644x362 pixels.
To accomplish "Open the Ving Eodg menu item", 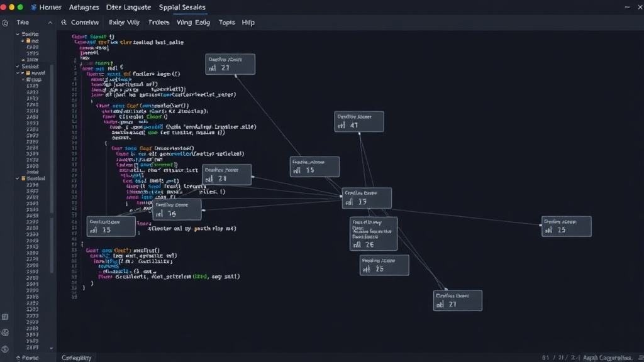I will (x=193, y=22).
